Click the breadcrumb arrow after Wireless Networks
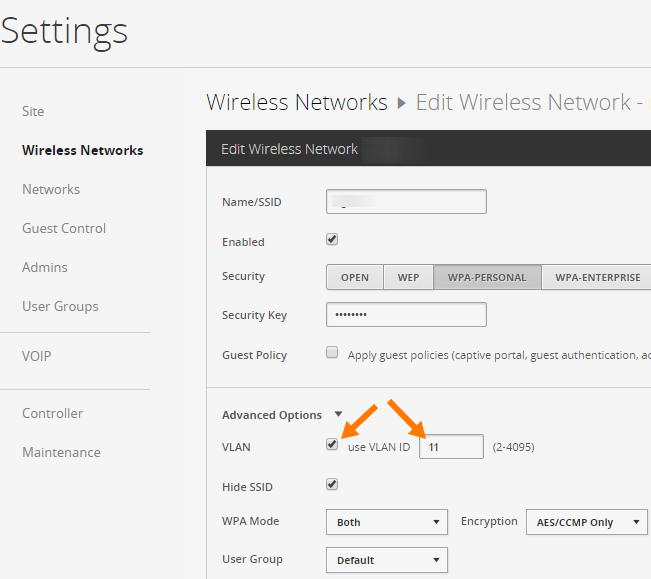Image resolution: width=651 pixels, height=579 pixels. point(401,103)
